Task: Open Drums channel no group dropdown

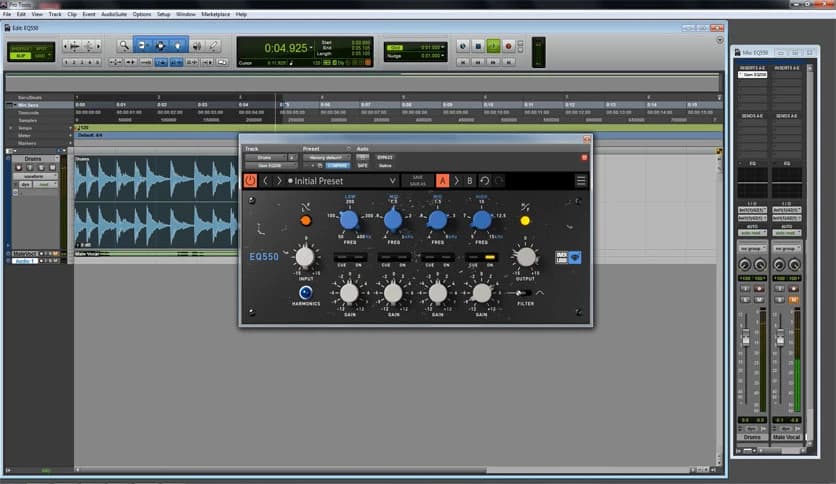Action: tap(752, 248)
